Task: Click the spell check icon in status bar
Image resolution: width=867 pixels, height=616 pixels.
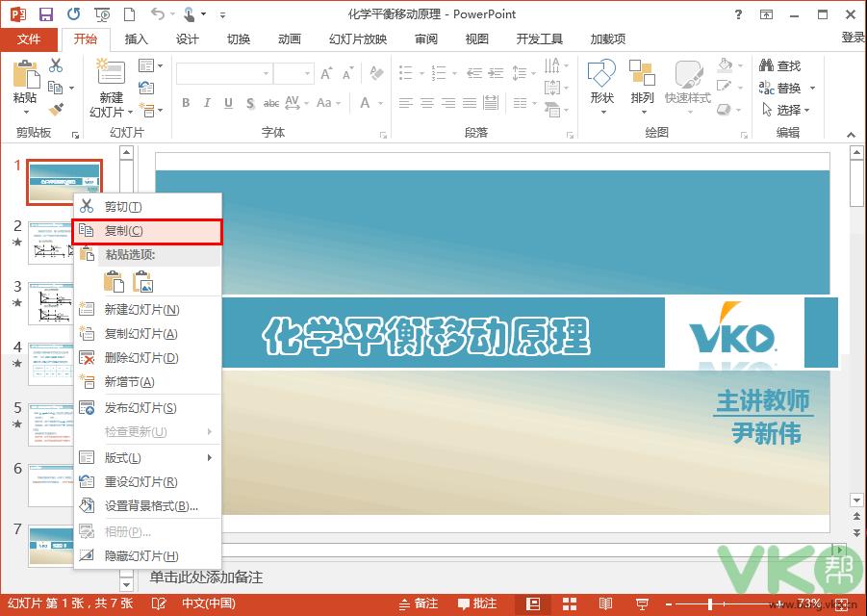Action: pyautogui.click(x=158, y=603)
